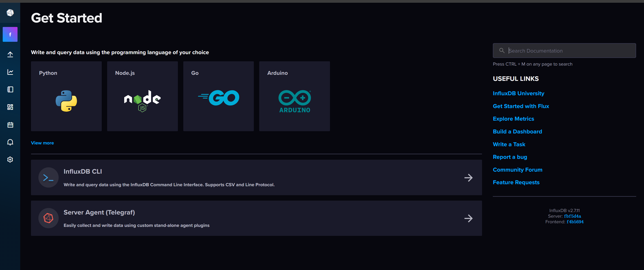The height and width of the screenshot is (270, 644).
Task: Click the Node.js card label
Action: (125, 73)
